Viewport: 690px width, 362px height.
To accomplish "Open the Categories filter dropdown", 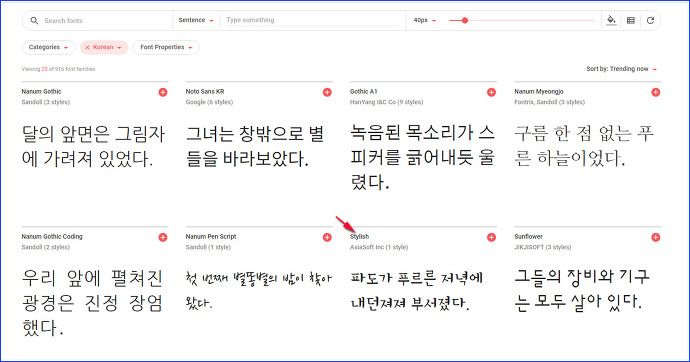I will pyautogui.click(x=48, y=47).
